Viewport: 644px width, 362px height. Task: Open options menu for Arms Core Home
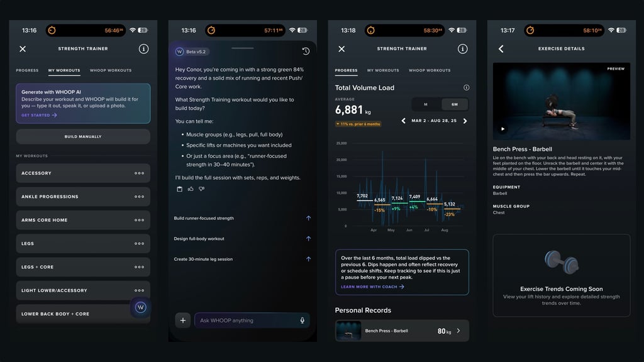coord(139,220)
